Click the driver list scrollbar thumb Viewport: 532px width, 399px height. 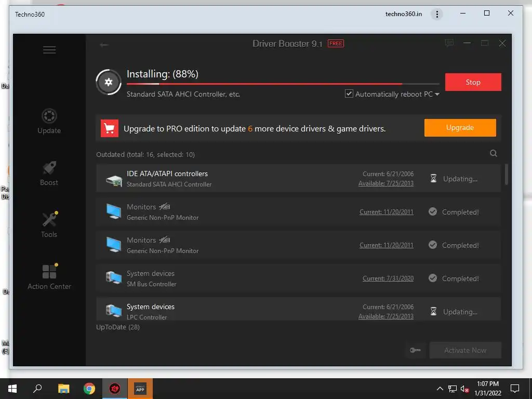(x=506, y=175)
